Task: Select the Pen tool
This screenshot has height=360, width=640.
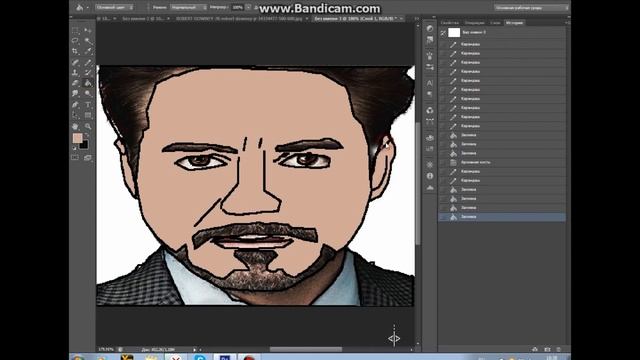Action: tap(76, 105)
